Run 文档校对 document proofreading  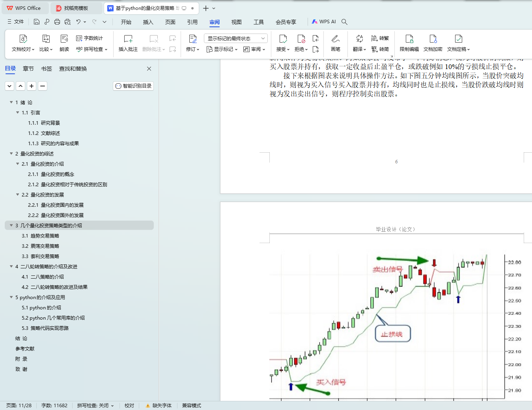click(x=23, y=43)
